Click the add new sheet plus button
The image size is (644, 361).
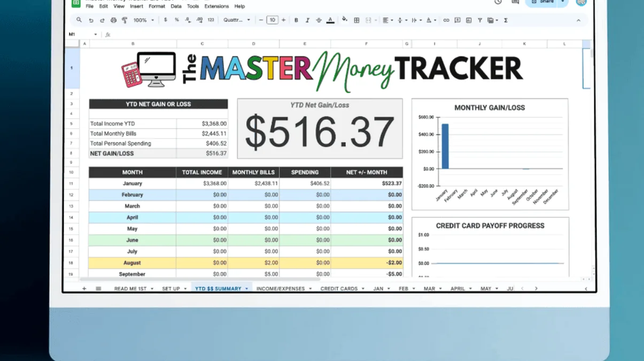tap(84, 289)
